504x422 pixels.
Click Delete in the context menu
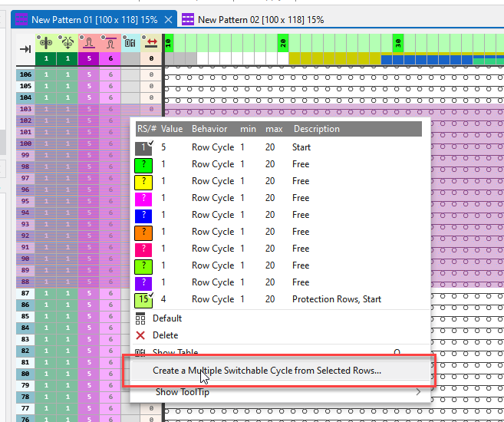click(x=166, y=335)
